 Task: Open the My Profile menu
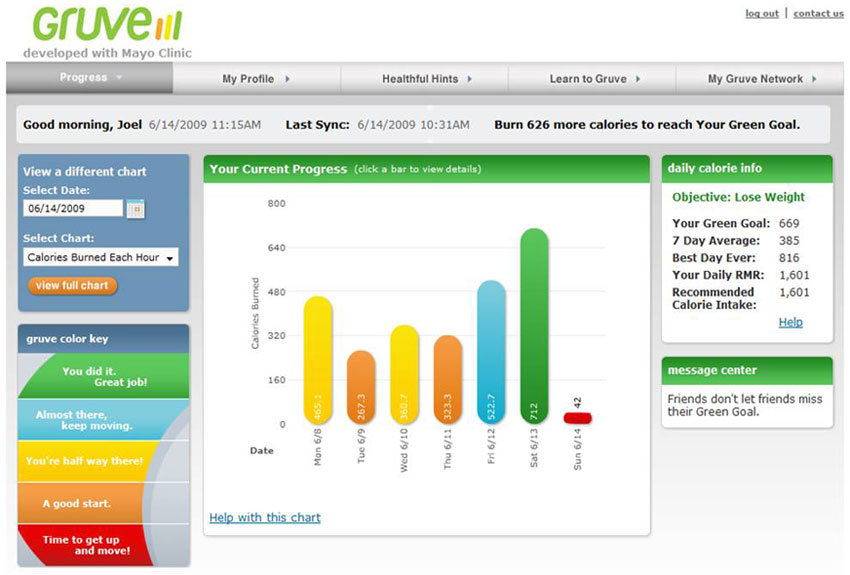pos(256,79)
